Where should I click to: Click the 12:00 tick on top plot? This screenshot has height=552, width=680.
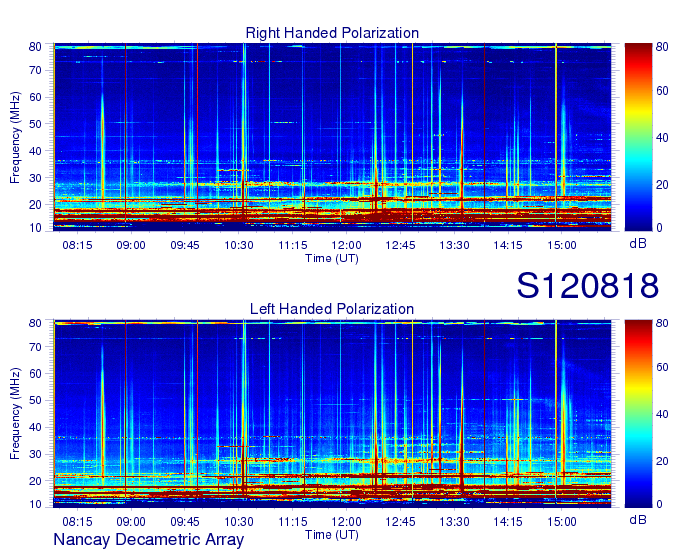[x=347, y=245]
